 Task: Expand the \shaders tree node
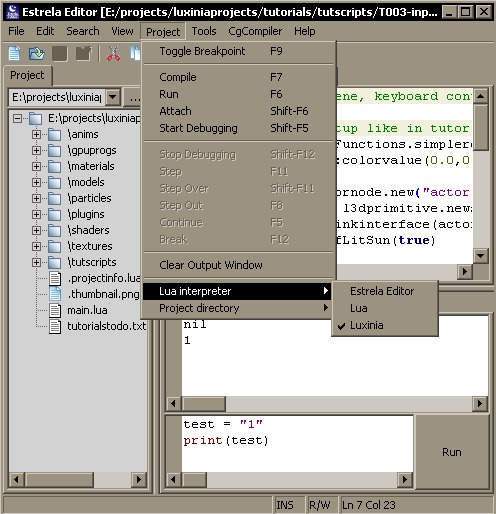pyautogui.click(x=36, y=230)
